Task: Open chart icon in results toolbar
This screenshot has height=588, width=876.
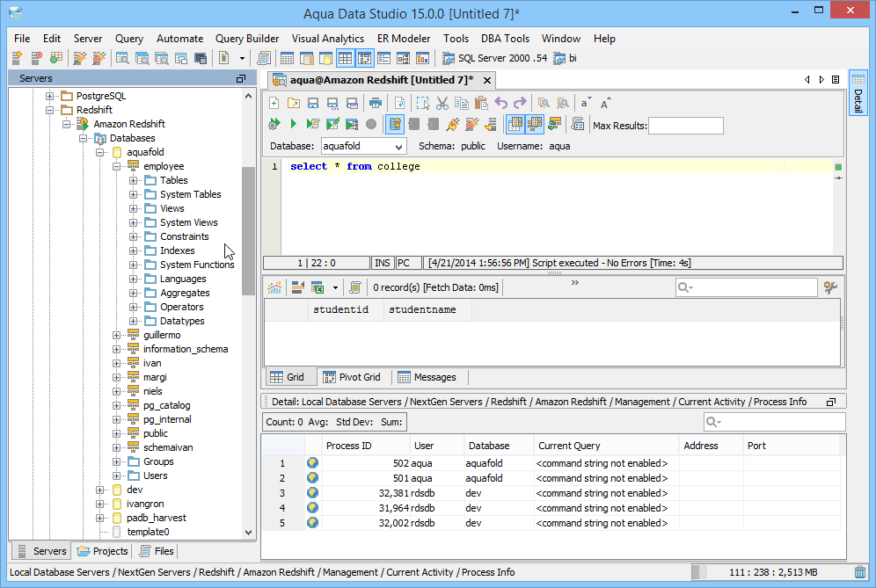Action: click(274, 287)
